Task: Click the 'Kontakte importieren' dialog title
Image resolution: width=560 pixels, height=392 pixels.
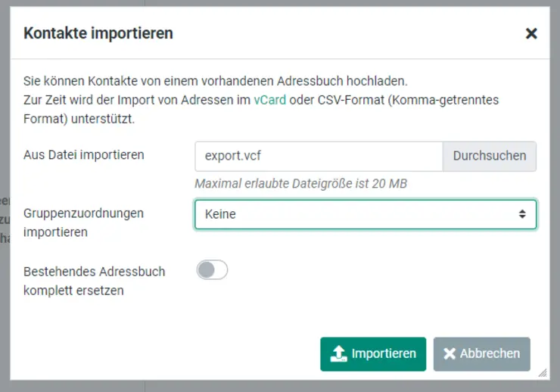Action: pos(98,33)
